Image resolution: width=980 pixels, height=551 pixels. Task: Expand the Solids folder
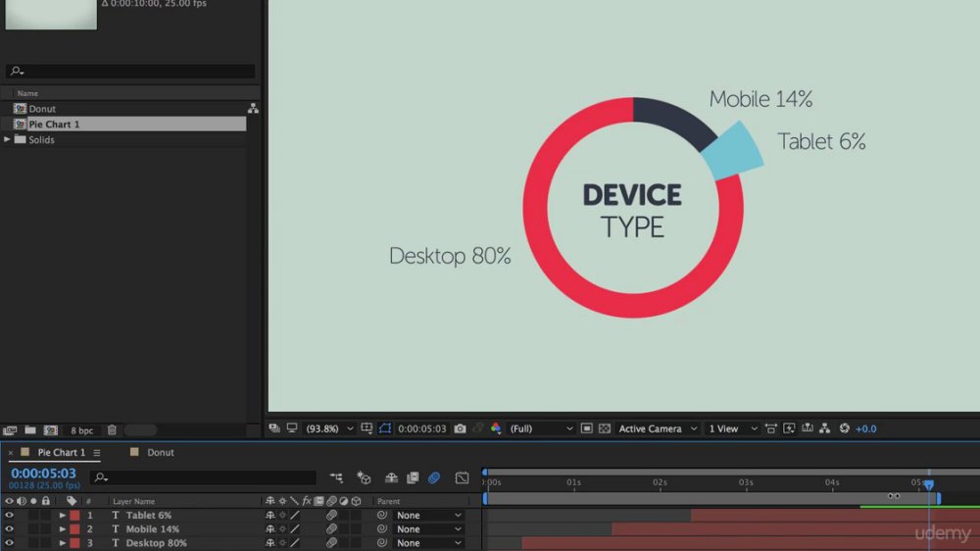[7, 139]
